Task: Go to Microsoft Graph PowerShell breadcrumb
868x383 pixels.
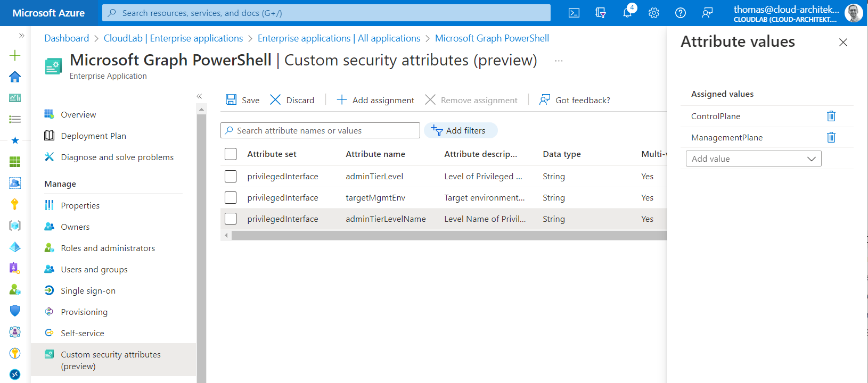Action: [x=492, y=38]
